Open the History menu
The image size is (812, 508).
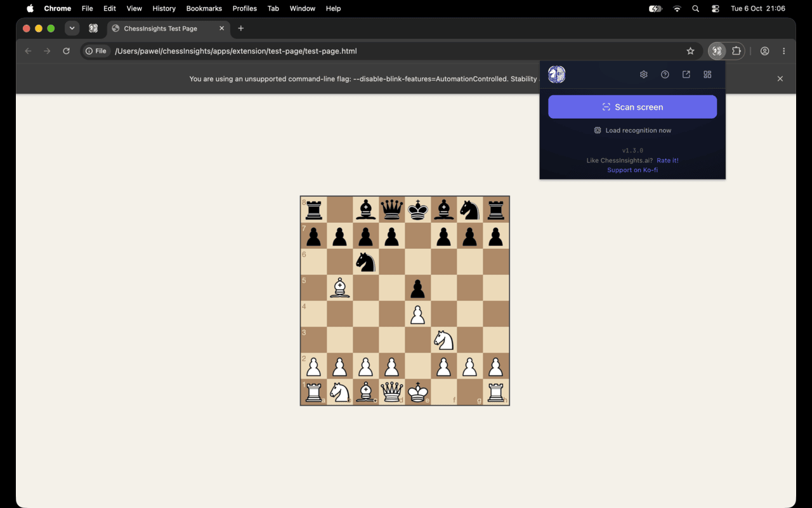(x=164, y=9)
